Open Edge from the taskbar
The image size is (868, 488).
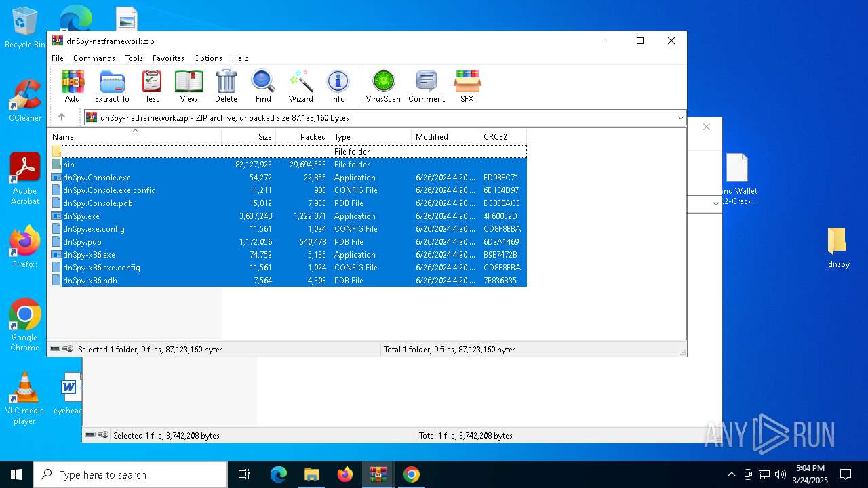tap(279, 474)
